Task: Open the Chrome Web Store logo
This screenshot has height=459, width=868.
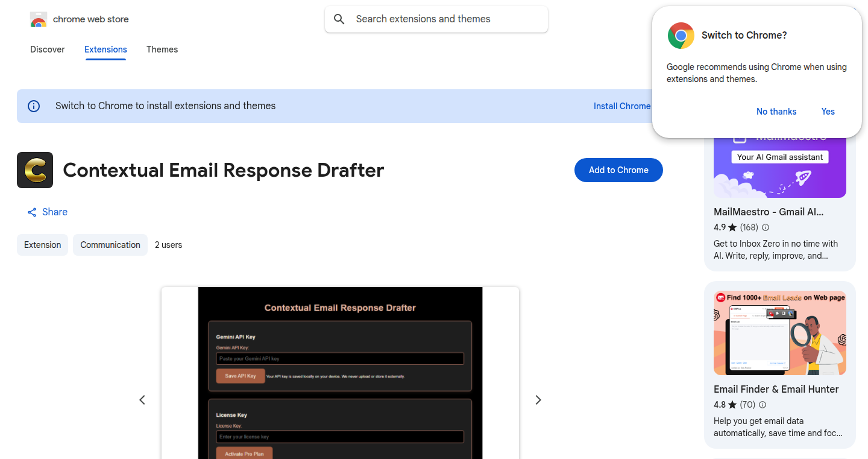Action: pos(80,19)
